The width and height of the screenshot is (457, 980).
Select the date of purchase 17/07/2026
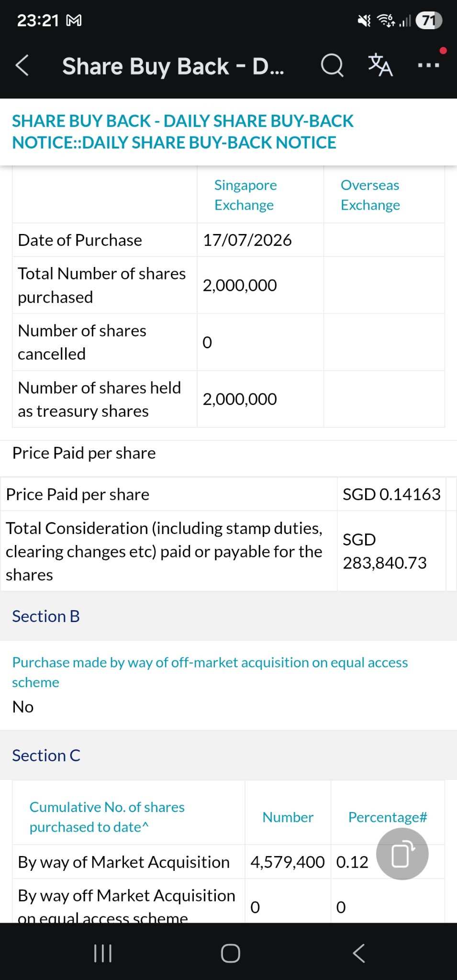247,240
